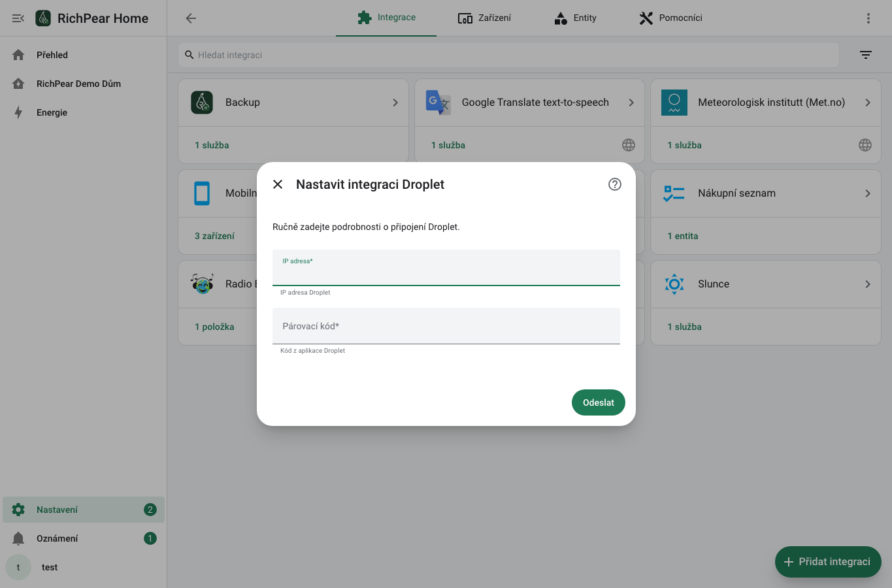
Task: Expand Meteorologisk institutt chevron
Action: tap(868, 103)
